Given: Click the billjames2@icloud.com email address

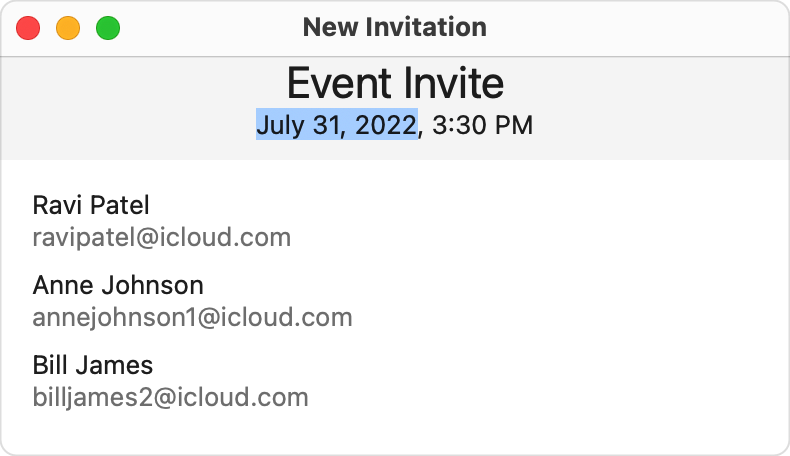Looking at the screenshot, I should coord(170,397).
